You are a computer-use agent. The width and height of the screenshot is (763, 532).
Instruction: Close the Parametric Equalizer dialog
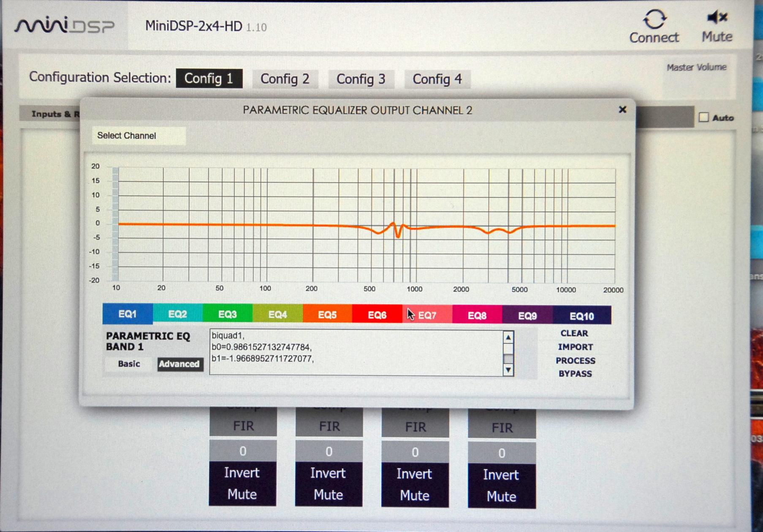click(x=622, y=110)
